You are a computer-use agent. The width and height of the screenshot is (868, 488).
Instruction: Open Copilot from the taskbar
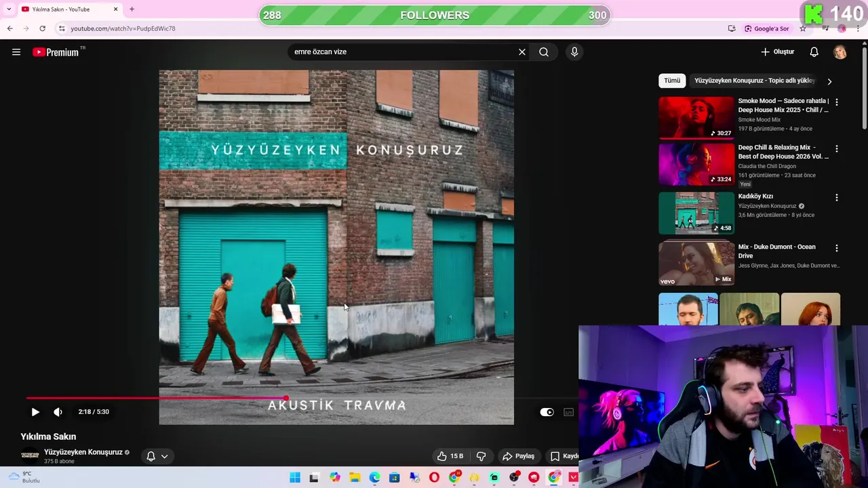[x=335, y=478]
